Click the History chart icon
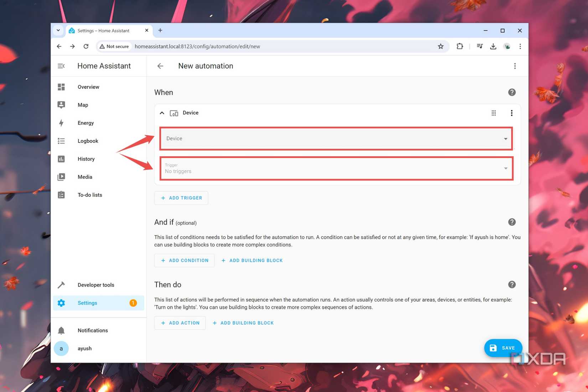Image resolution: width=588 pixels, height=392 pixels. tap(61, 159)
